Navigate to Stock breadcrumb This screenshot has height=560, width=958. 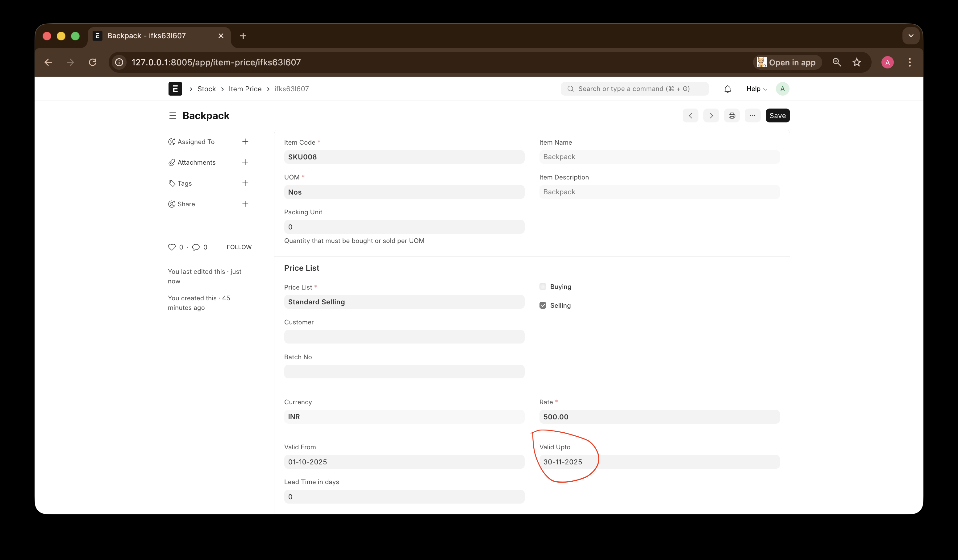[x=206, y=89]
